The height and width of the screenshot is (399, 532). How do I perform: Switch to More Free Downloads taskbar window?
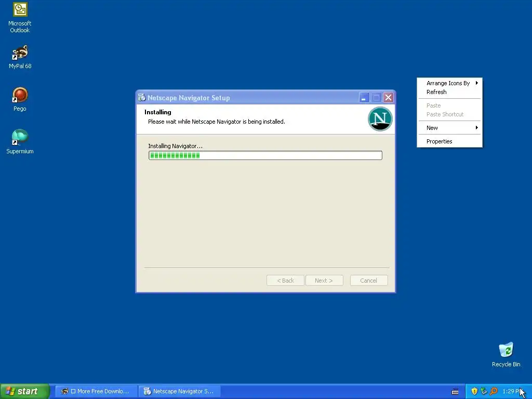click(x=96, y=391)
